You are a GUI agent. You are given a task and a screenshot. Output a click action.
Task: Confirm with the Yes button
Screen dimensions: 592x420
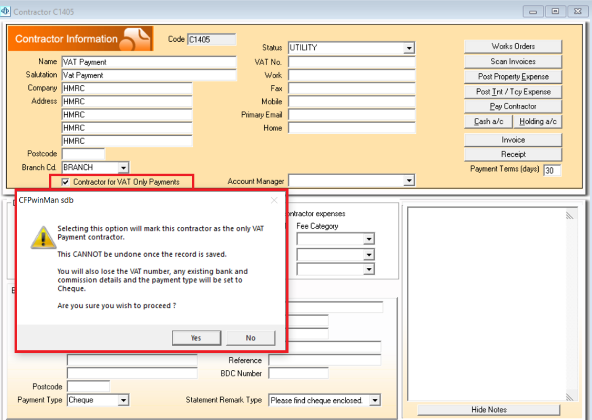click(x=196, y=338)
